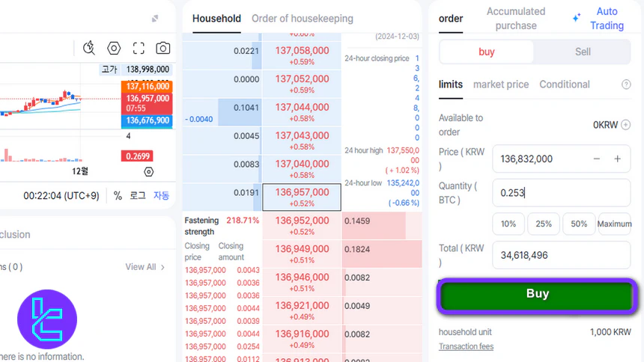
Task: Take chart snapshot with camera icon
Action: click(x=163, y=48)
